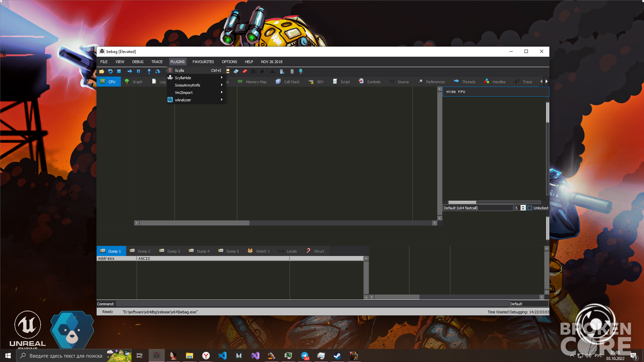Expand the Vm2Import submenu
644x362 pixels.
tap(196, 93)
